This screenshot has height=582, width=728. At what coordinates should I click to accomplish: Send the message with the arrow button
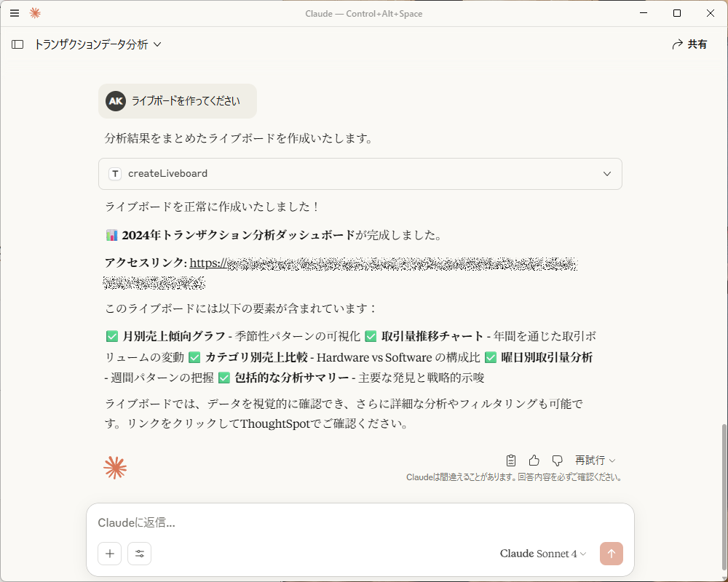pos(611,554)
